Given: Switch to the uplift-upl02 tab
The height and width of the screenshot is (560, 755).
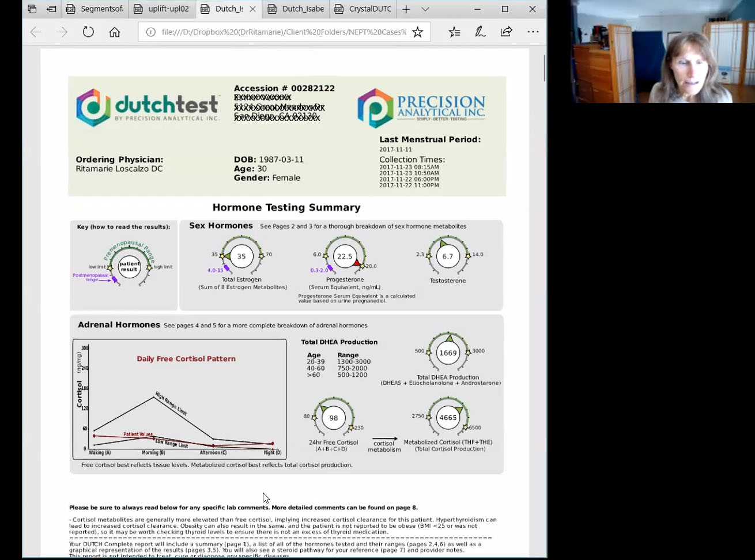Looking at the screenshot, I should [x=161, y=9].
